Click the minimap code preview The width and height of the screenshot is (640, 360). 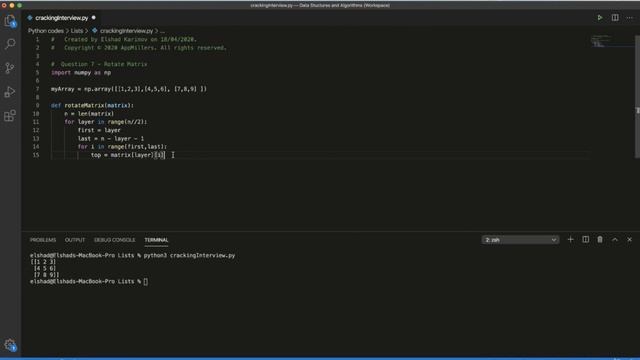(x=601, y=41)
